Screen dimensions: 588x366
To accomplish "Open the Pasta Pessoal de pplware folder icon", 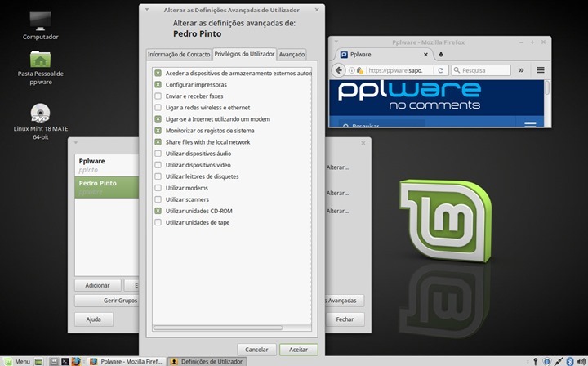I will point(41,60).
